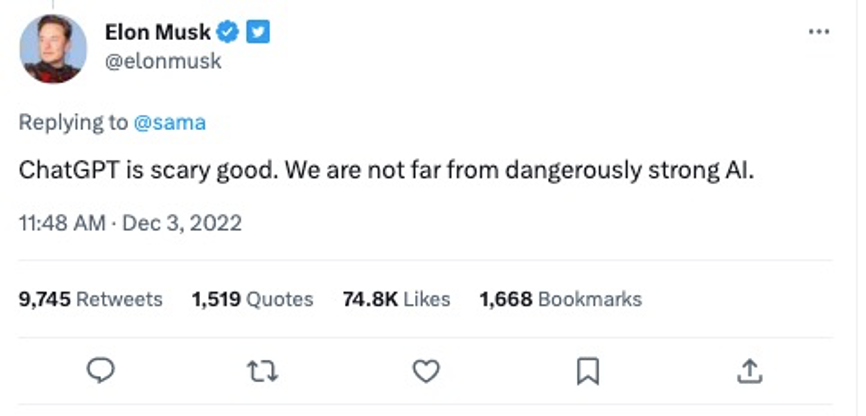Screen dimensions: 866x416
Task: Bookmark the tweet using the bookmark icon
Action: click(x=588, y=371)
